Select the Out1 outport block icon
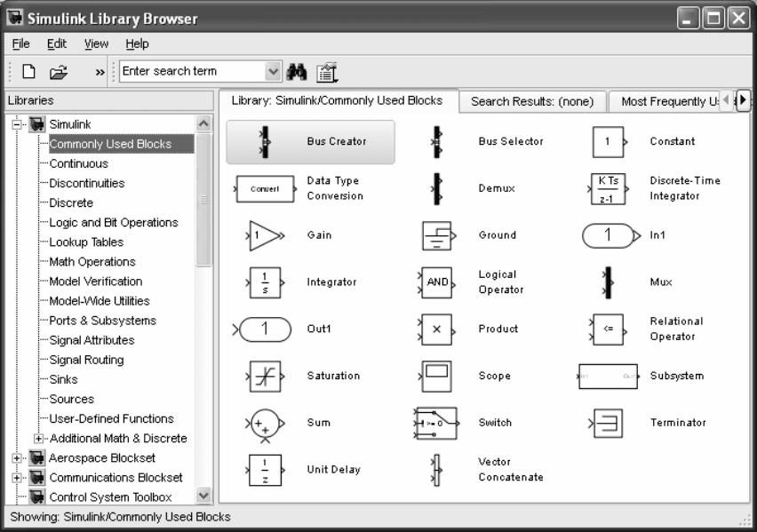Image resolution: width=757 pixels, height=532 pixels. 262,330
